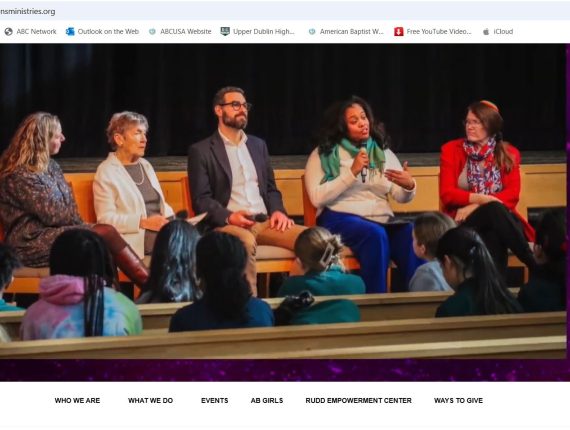The width and height of the screenshot is (570, 430).
Task: Click the iCloud Apple logo icon
Action: [486, 32]
